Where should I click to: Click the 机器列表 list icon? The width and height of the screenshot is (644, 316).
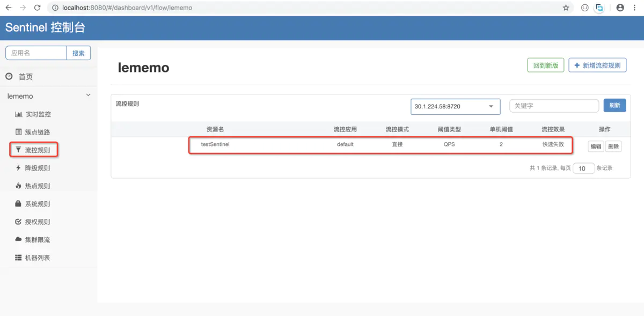coord(19,258)
